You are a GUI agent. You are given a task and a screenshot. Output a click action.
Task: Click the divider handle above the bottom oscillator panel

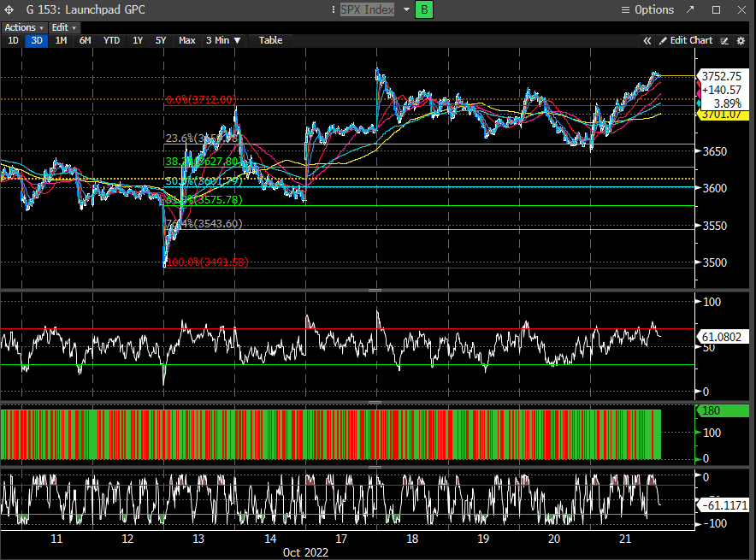click(375, 467)
